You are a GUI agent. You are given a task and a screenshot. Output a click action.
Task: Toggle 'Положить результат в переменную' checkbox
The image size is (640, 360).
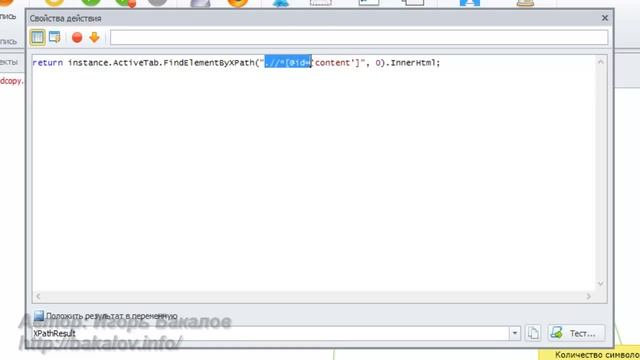click(x=39, y=316)
